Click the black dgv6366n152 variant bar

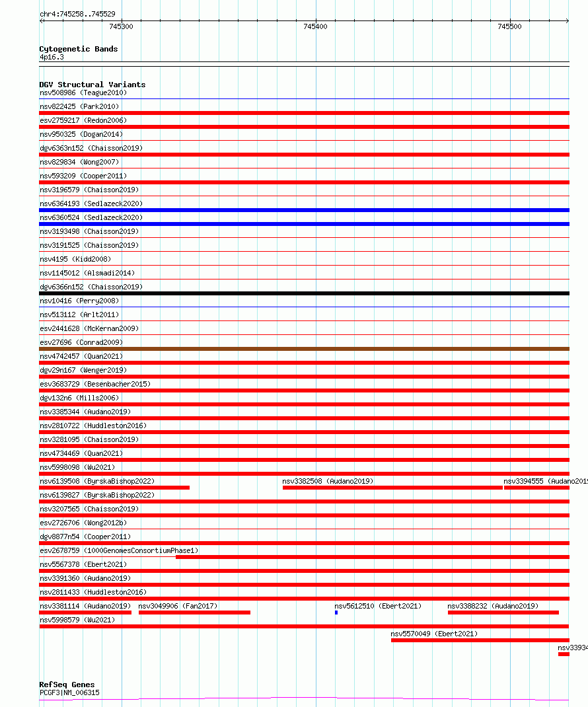(305, 293)
